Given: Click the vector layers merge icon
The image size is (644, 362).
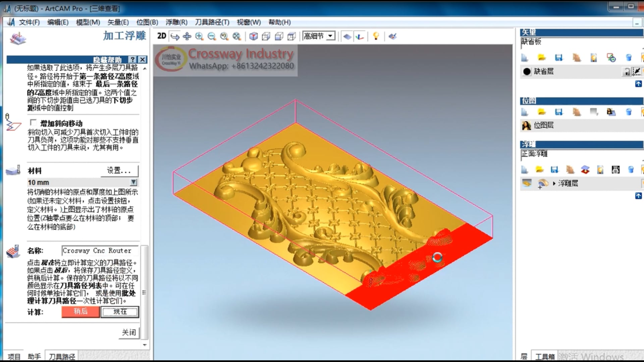Looking at the screenshot, I should pos(611,58).
